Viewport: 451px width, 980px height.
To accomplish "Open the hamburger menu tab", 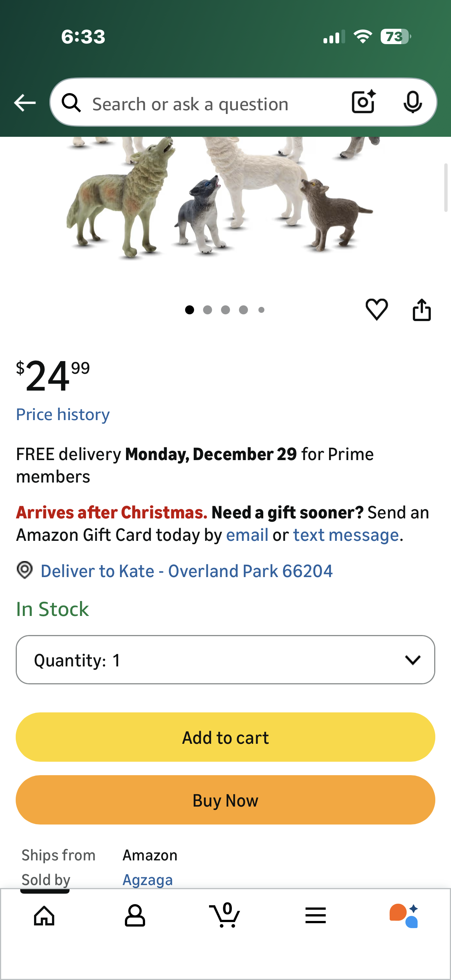I will [x=315, y=915].
